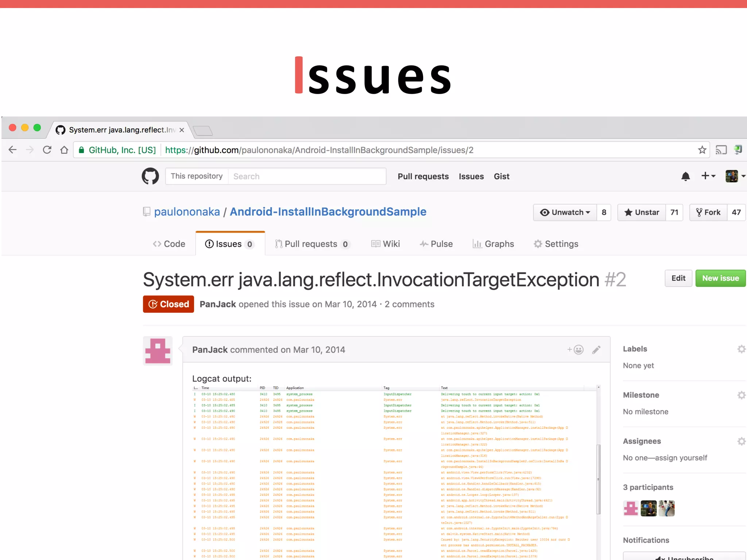Open the Cast icon in the browser toolbar
The image size is (747, 560).
[721, 150]
